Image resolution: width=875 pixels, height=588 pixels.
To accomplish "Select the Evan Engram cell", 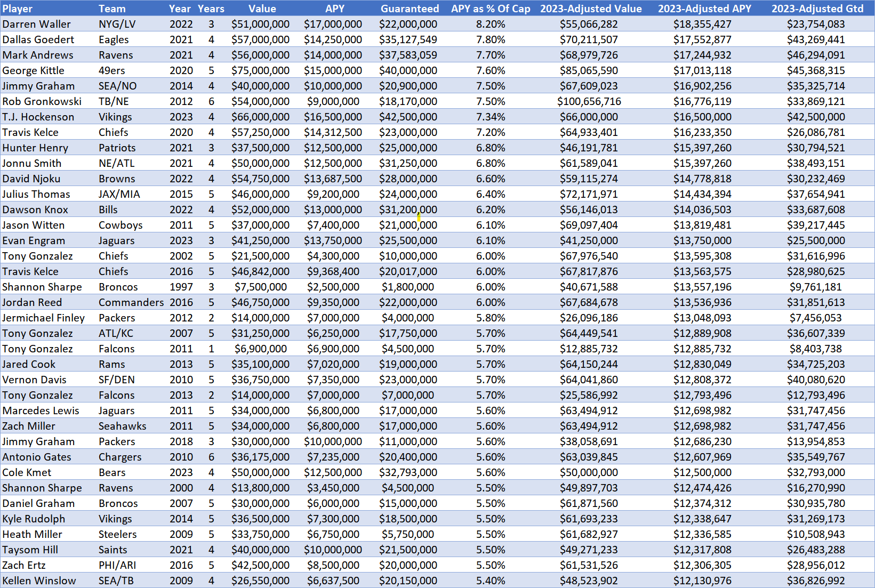I will pyautogui.click(x=34, y=240).
